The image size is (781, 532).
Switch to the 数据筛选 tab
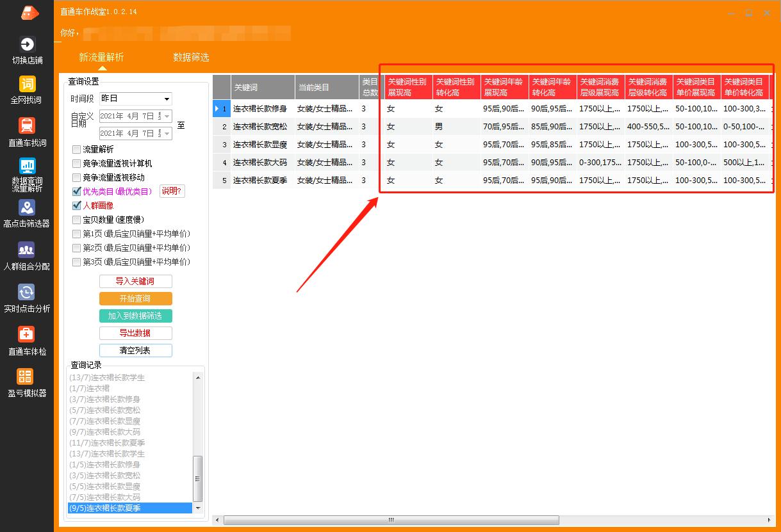coord(191,57)
